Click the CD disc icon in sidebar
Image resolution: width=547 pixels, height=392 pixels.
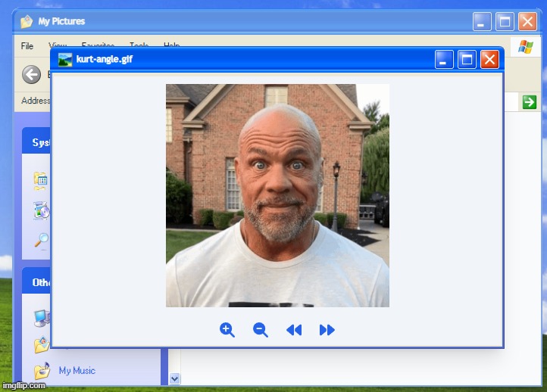(41, 210)
